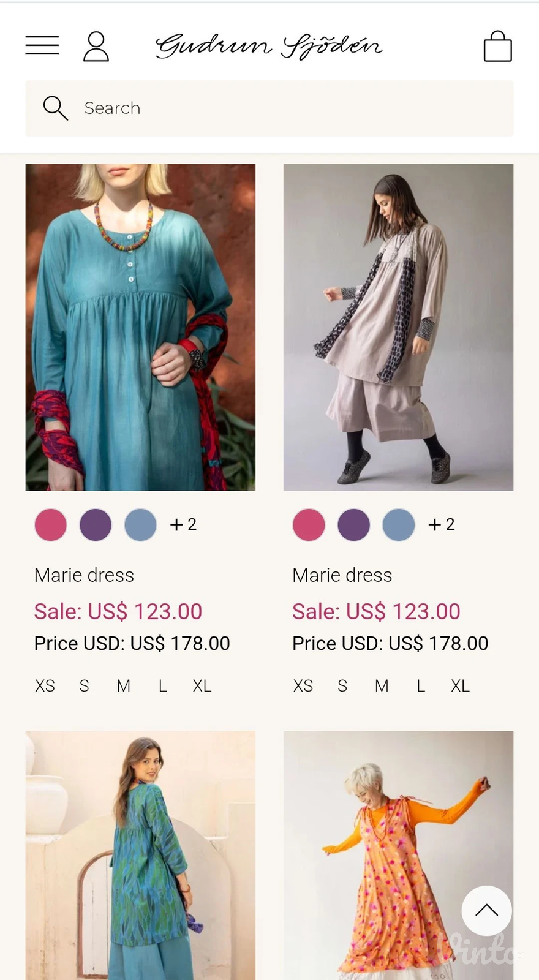Open the hamburger navigation menu

pyautogui.click(x=42, y=46)
